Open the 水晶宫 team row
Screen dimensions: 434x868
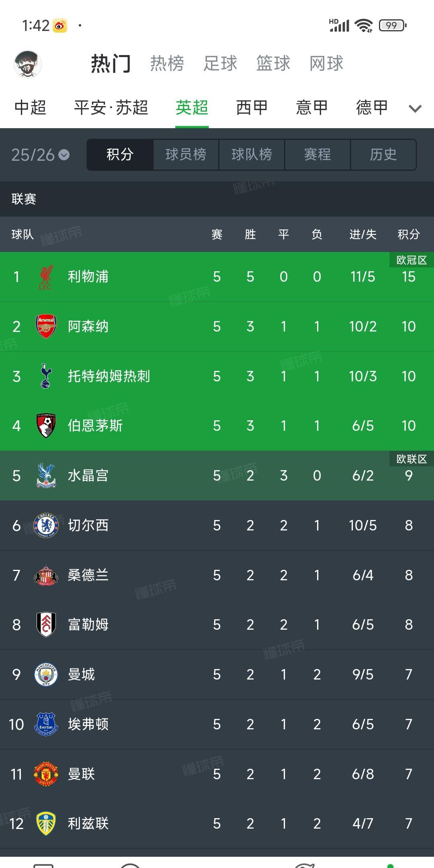click(217, 475)
